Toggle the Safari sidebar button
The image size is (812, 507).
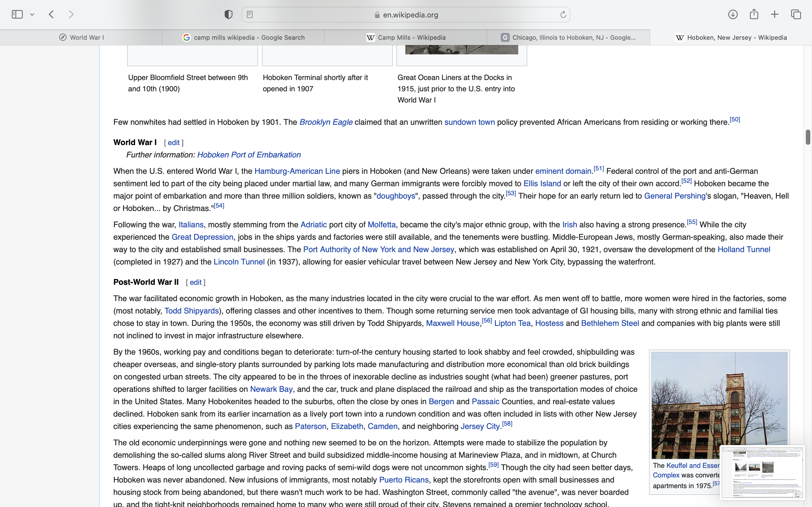pyautogui.click(x=17, y=14)
